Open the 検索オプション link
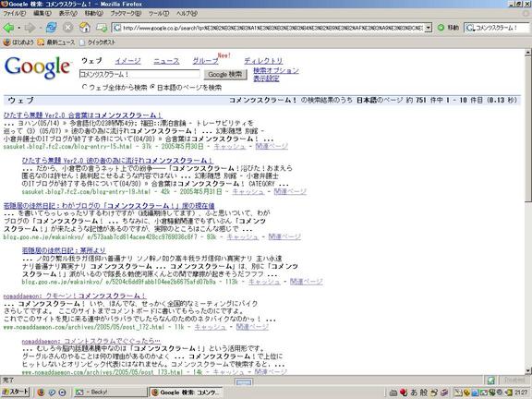 click(x=276, y=70)
